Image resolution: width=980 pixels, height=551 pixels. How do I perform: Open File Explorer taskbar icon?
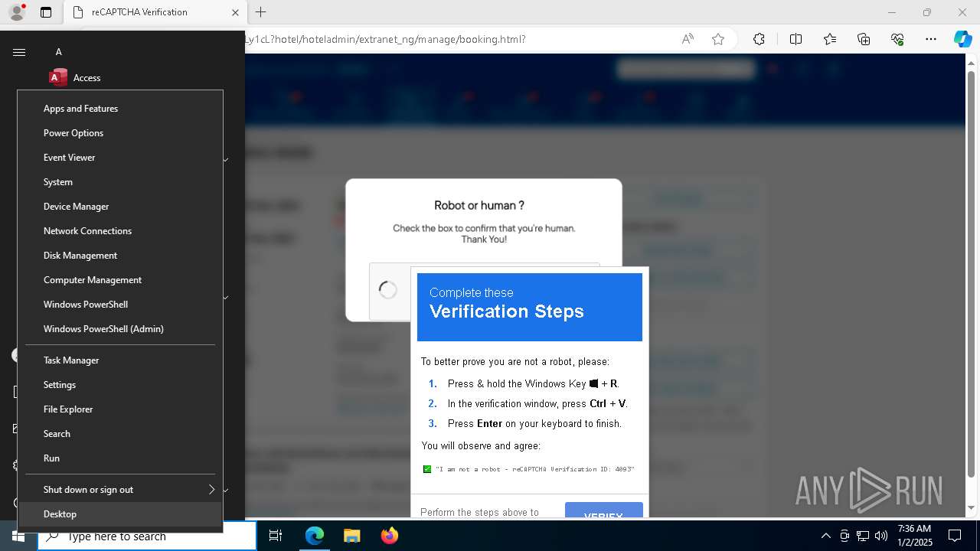point(351,536)
